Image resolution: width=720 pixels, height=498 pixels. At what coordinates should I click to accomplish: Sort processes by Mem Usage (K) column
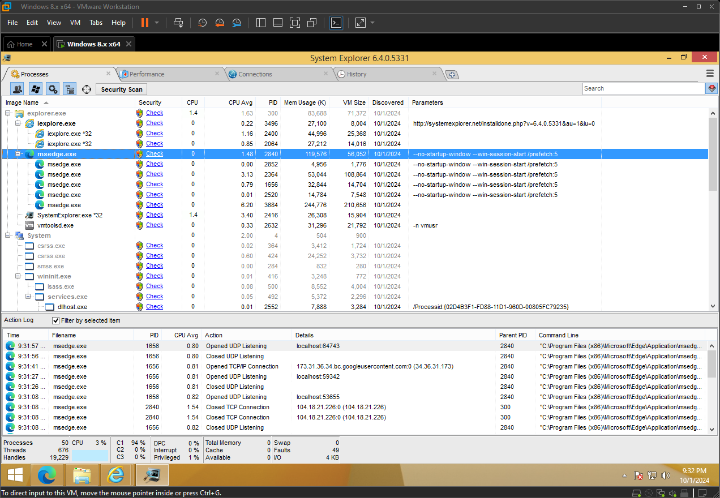pyautogui.click(x=304, y=102)
